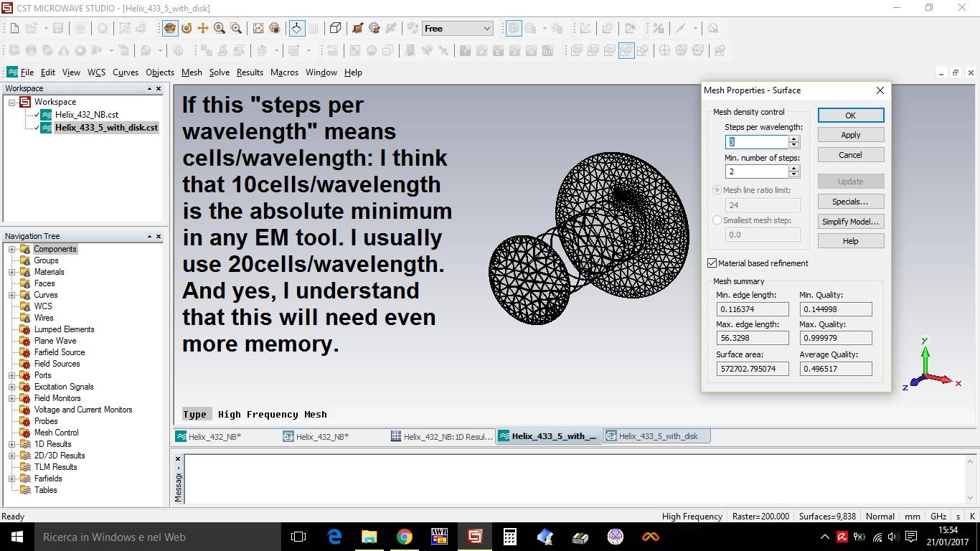The height and width of the screenshot is (551, 980).
Task: Select the Rotate in view plane tool
Action: (x=187, y=29)
